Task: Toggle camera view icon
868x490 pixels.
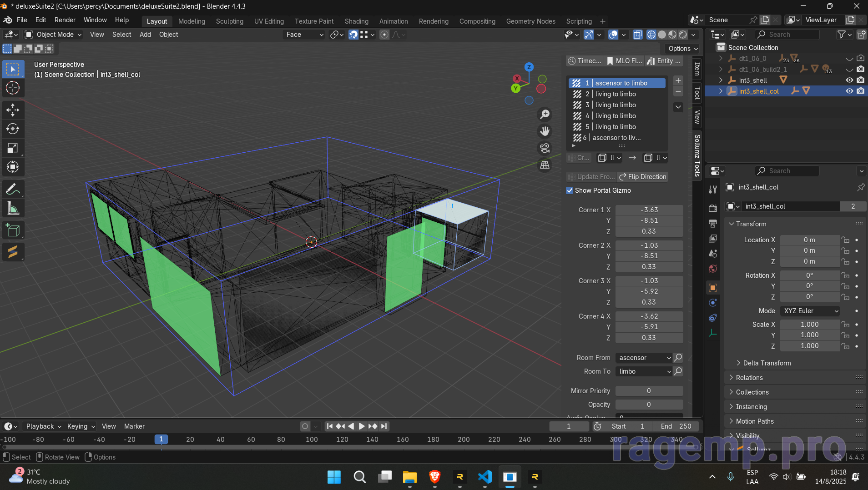Action: click(545, 148)
